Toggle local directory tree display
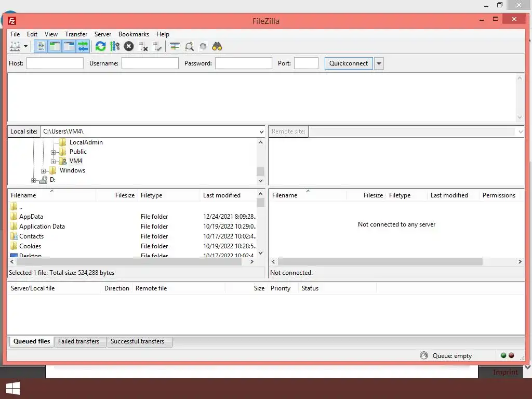 [55, 46]
